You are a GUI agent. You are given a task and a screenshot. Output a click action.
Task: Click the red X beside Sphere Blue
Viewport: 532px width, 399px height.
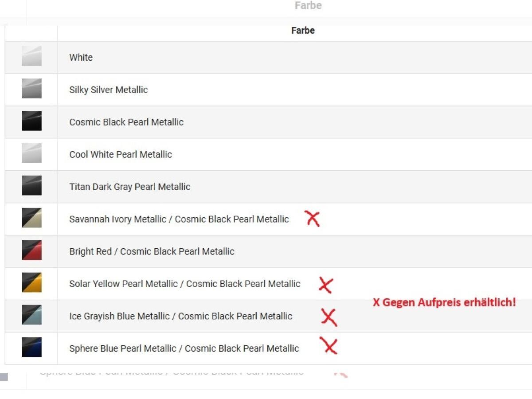click(x=329, y=346)
